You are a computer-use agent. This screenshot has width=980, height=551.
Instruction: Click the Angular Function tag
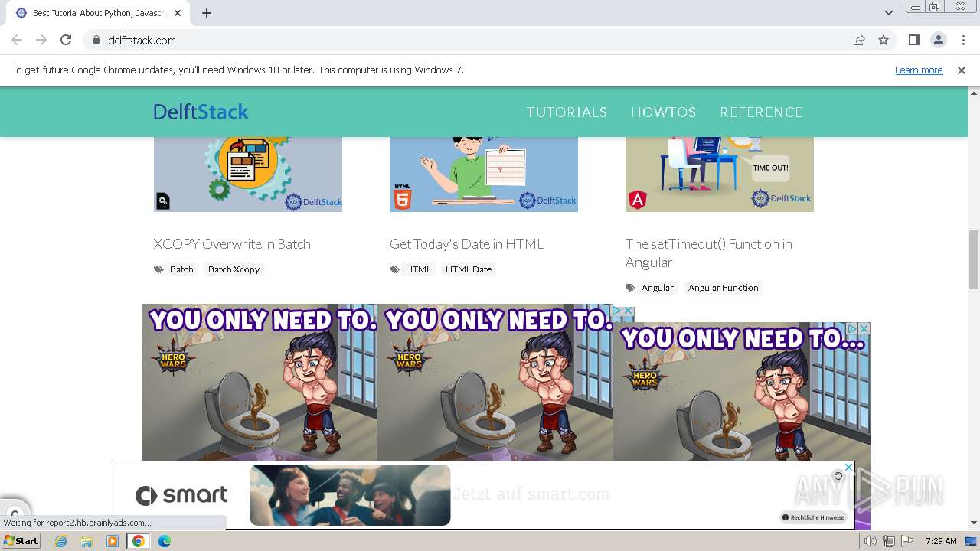(723, 288)
